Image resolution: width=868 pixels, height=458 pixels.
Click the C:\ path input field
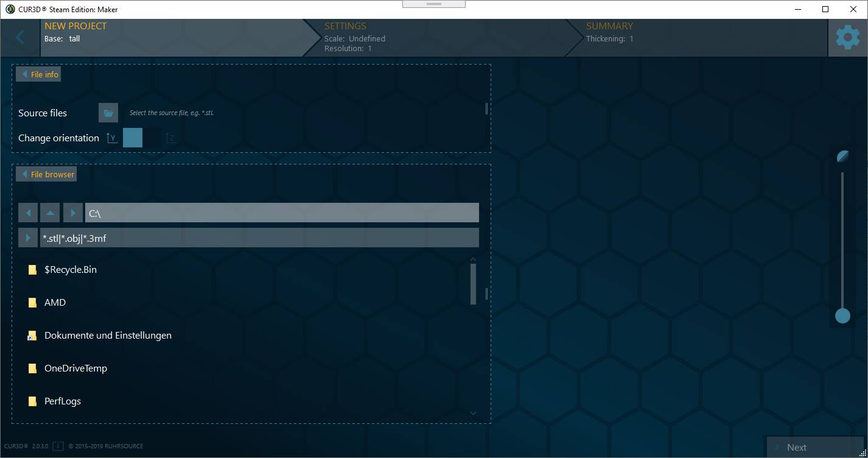tap(281, 213)
